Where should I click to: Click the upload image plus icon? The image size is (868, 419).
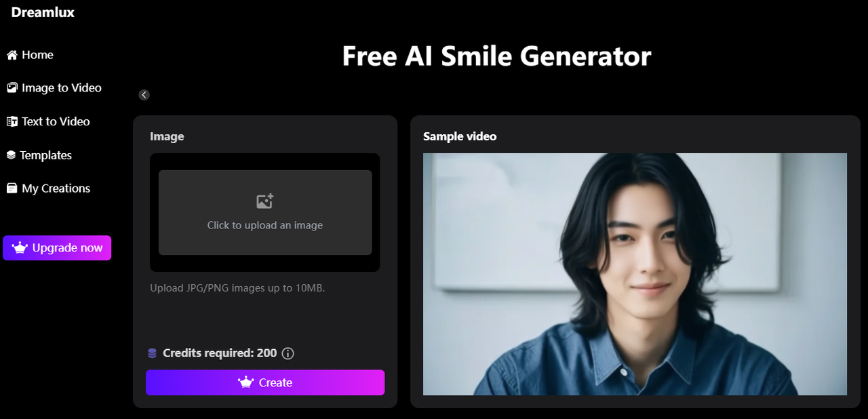[264, 201]
